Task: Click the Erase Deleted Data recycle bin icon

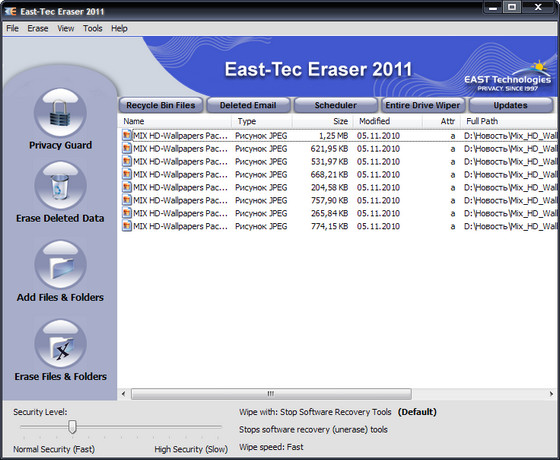Action: pyautogui.click(x=60, y=185)
